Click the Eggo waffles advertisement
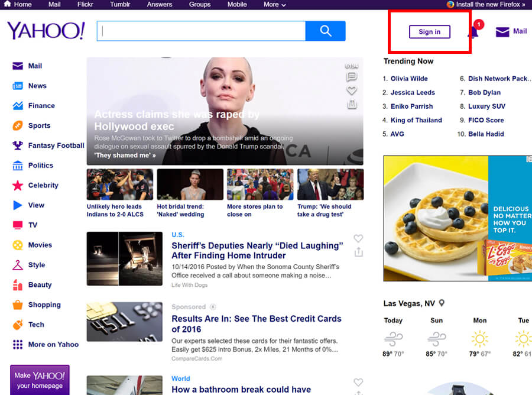532x395 pixels. point(458,218)
